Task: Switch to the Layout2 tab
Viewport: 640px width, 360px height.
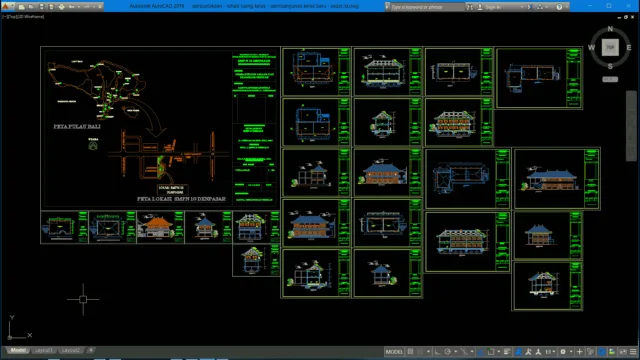Action: [x=70, y=350]
